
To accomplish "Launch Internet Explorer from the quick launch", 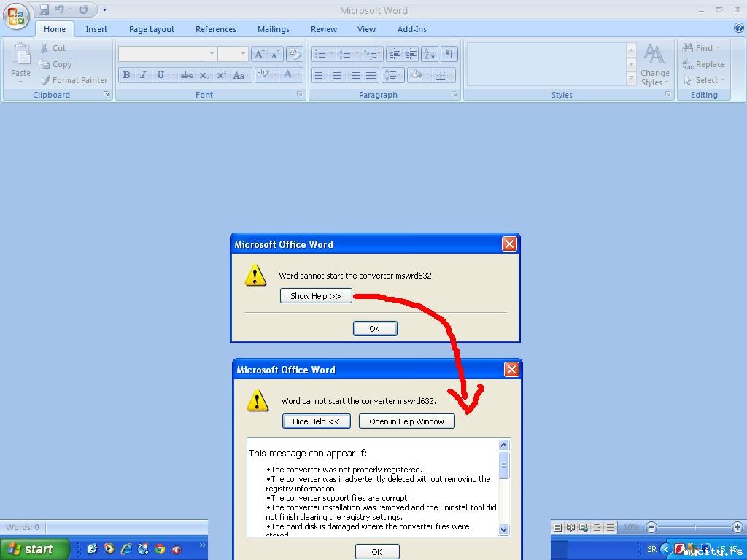I will (x=126, y=549).
